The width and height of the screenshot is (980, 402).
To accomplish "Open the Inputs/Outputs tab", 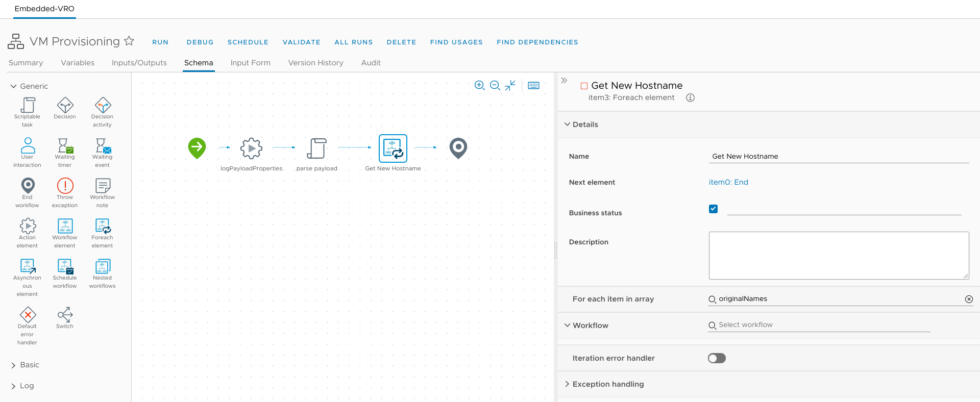I will coord(139,63).
